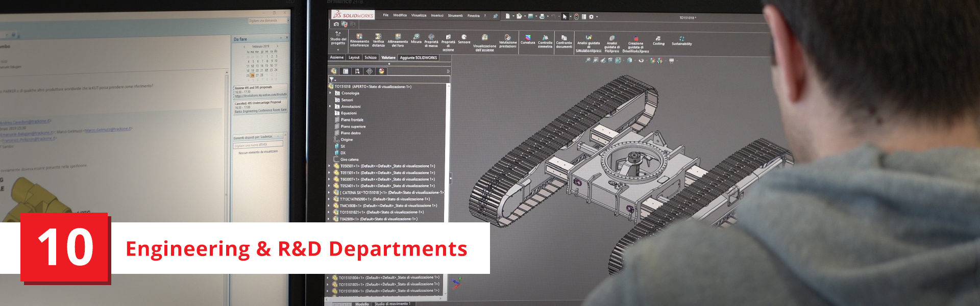Switch to the Schizzo ribbon tab
The image size is (980, 306).
coord(371,58)
